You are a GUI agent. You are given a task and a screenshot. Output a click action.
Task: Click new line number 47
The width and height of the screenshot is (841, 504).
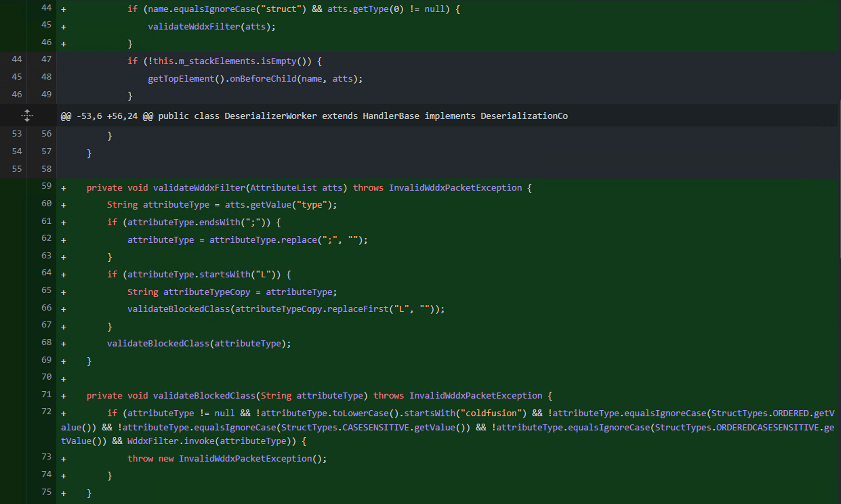(x=46, y=59)
